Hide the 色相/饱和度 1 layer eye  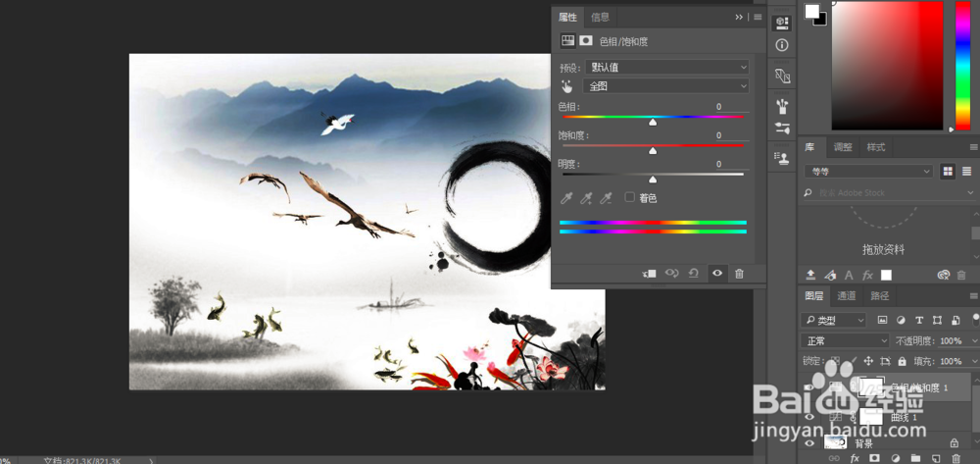click(x=809, y=387)
